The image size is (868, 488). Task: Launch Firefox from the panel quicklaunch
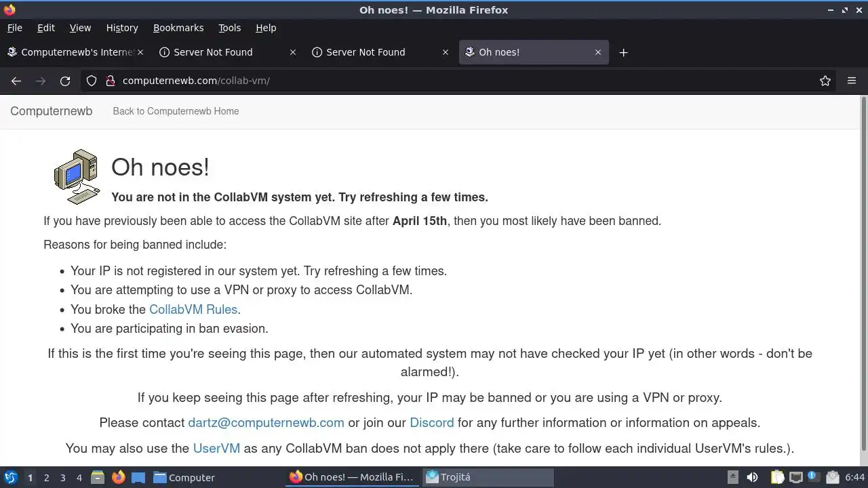pyautogui.click(x=119, y=478)
